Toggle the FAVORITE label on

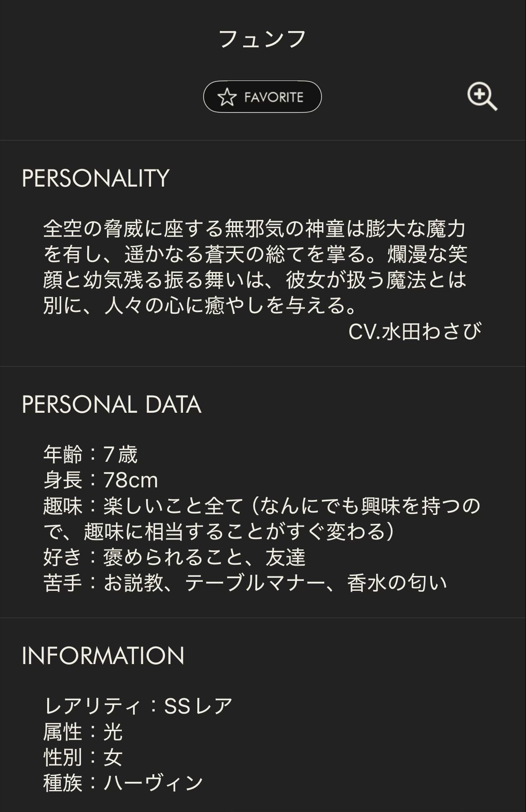pyautogui.click(x=274, y=97)
